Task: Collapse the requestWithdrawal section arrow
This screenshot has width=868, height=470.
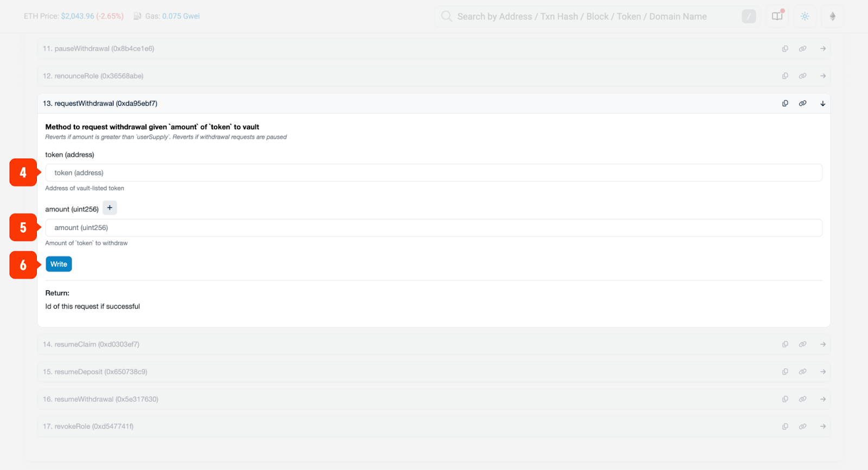Action: point(822,103)
